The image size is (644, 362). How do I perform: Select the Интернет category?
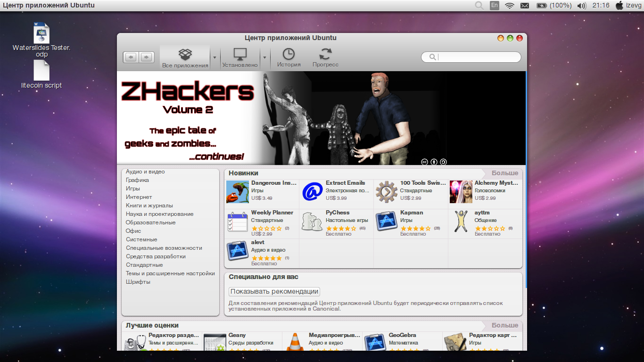pyautogui.click(x=139, y=197)
